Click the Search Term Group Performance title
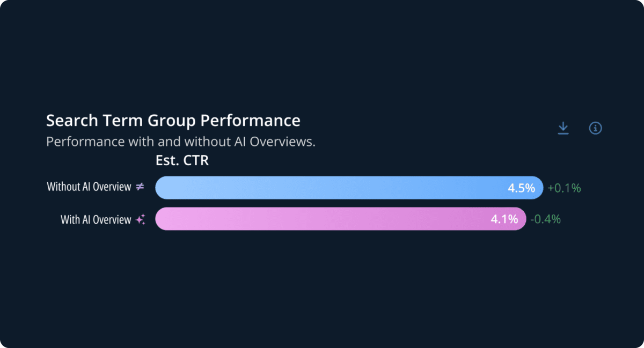This screenshot has height=348, width=644. pyautogui.click(x=173, y=120)
